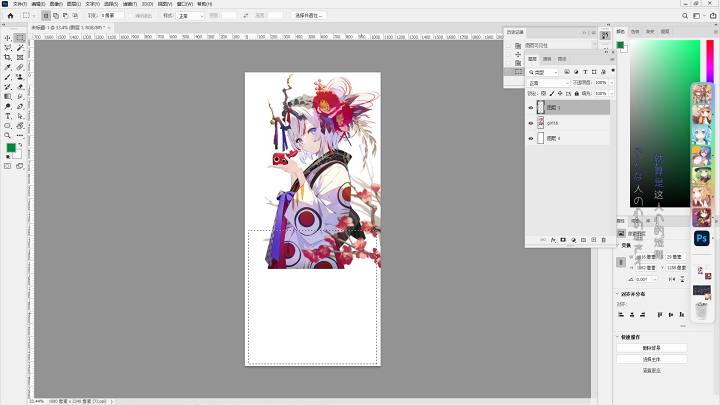Select the Path Selection tool
This screenshot has width=720, height=405.
click(20, 116)
